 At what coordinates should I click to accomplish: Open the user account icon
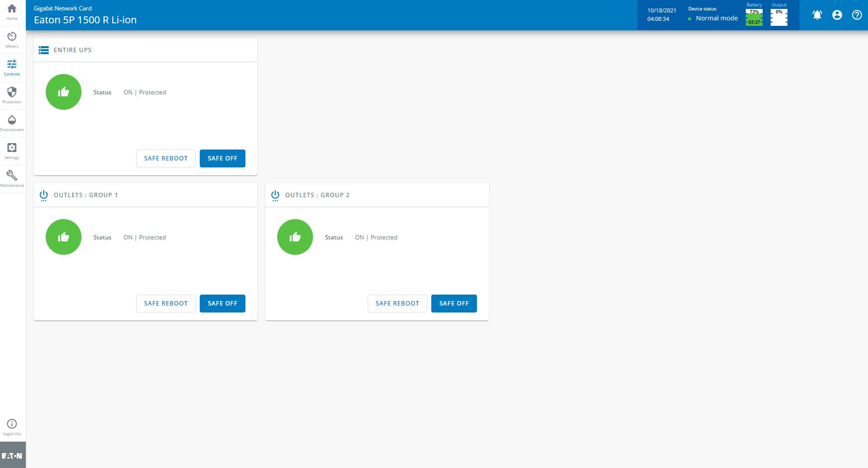click(837, 15)
